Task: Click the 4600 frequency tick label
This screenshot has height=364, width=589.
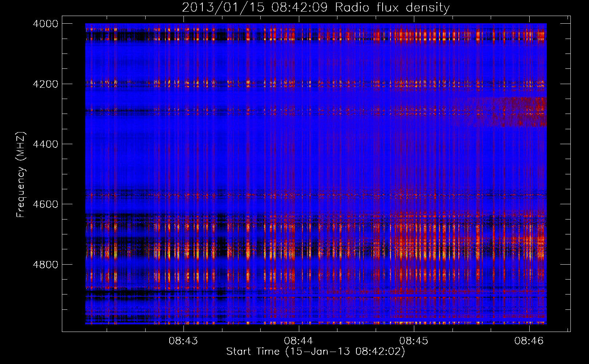Action: tap(46, 204)
